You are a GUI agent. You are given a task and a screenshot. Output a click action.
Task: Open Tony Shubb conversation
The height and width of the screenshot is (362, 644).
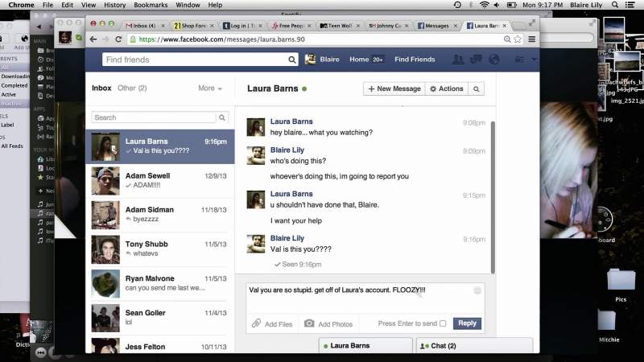(160, 249)
